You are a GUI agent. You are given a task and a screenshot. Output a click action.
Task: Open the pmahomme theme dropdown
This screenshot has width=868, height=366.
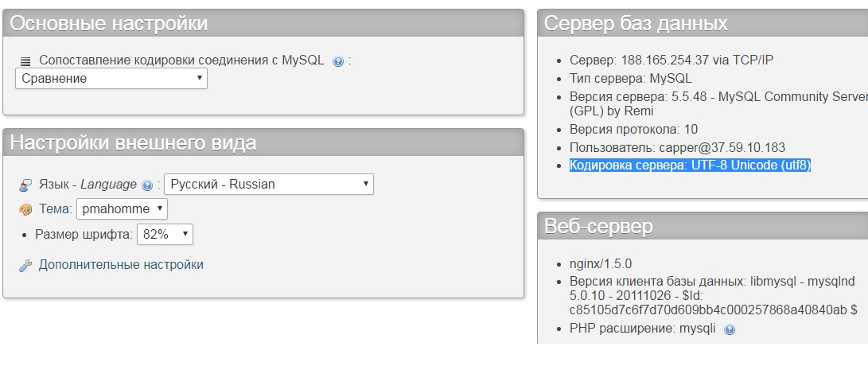[x=123, y=209]
